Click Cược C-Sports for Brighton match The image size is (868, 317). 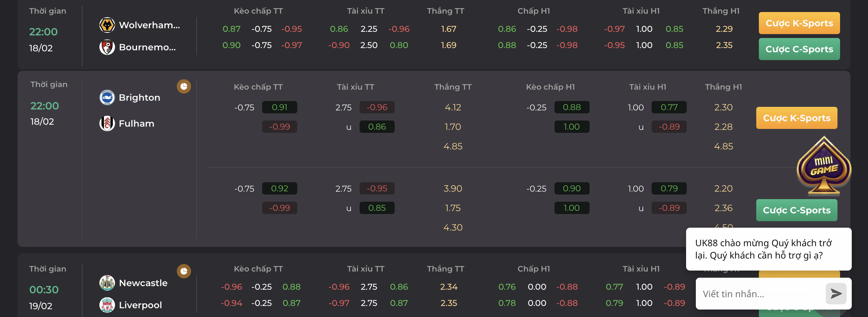click(797, 210)
